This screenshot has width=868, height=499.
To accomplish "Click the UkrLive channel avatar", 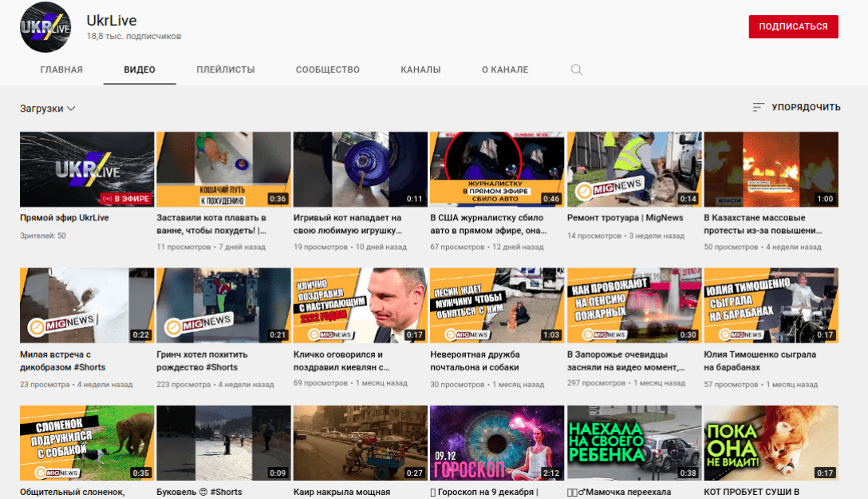I will (45, 26).
